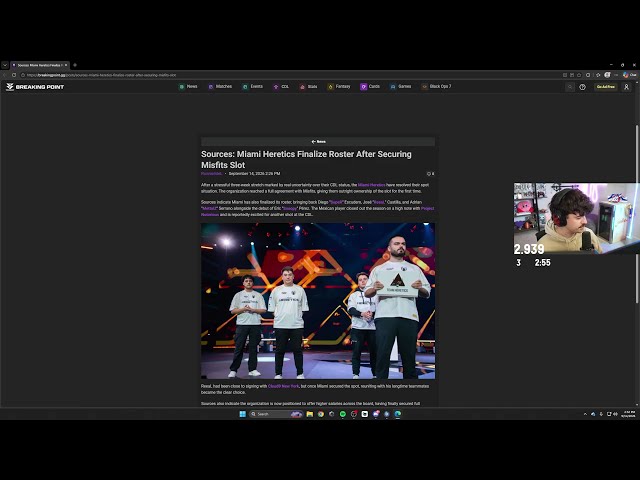Click the browser back arrow
Image resolution: width=640 pixels, height=480 pixels.
(5, 75)
